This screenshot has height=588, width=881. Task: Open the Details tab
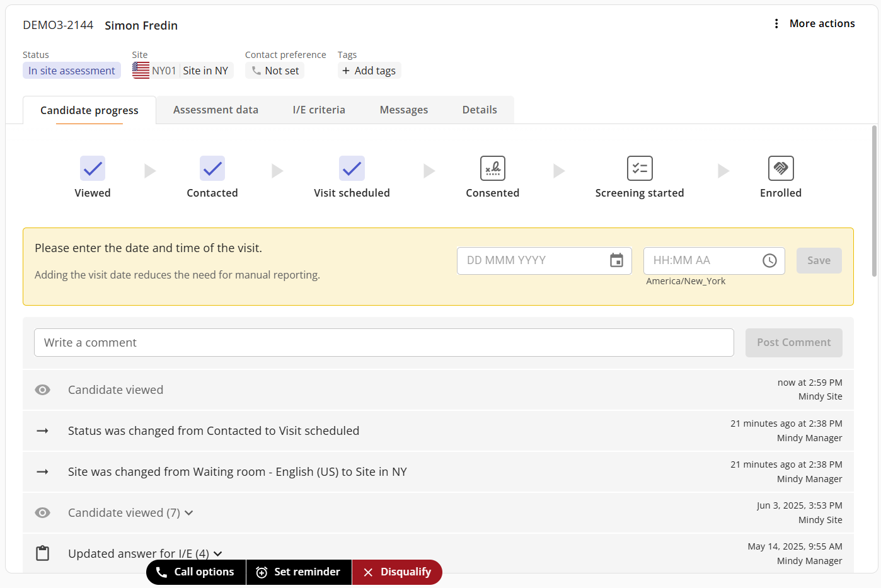(480, 110)
